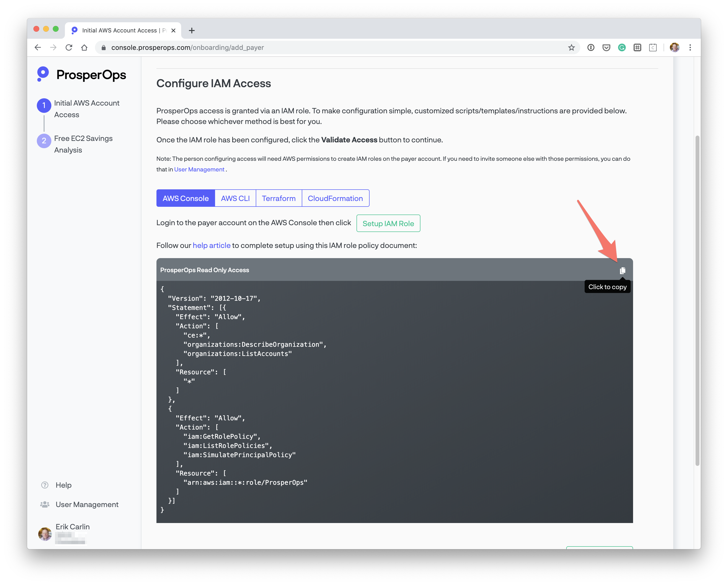Click the "ce:*" line in policy
This screenshot has height=585, width=728.
tap(197, 335)
